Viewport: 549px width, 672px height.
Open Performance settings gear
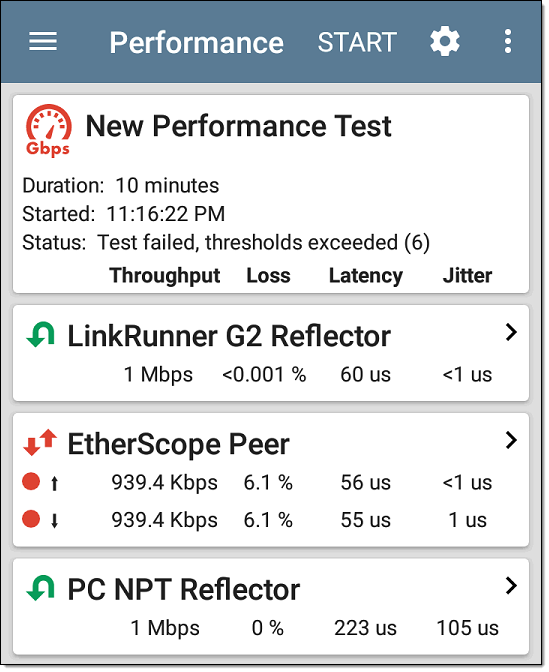pyautogui.click(x=445, y=42)
